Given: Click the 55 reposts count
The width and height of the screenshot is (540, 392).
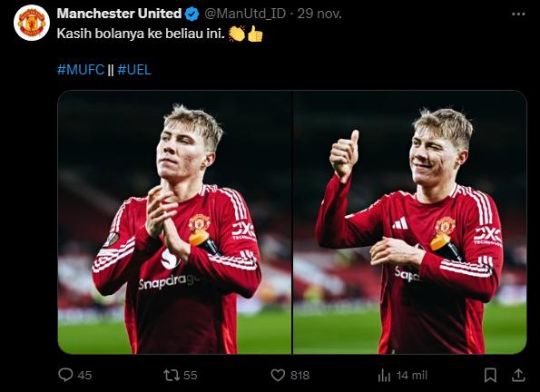Looking at the screenshot, I should pos(190,375).
